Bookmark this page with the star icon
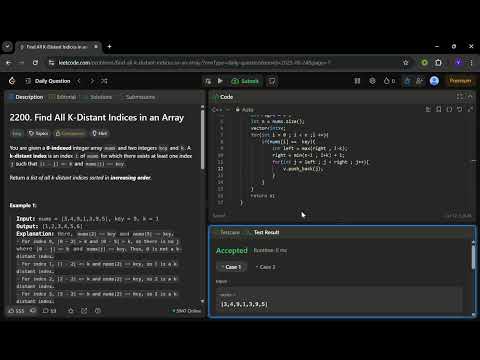 tap(406, 62)
